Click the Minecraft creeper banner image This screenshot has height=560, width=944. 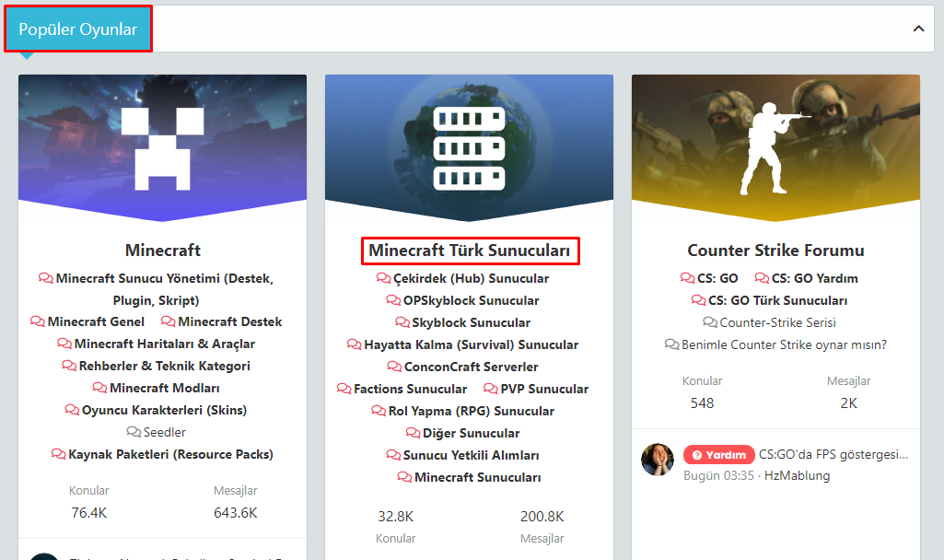coord(162,148)
